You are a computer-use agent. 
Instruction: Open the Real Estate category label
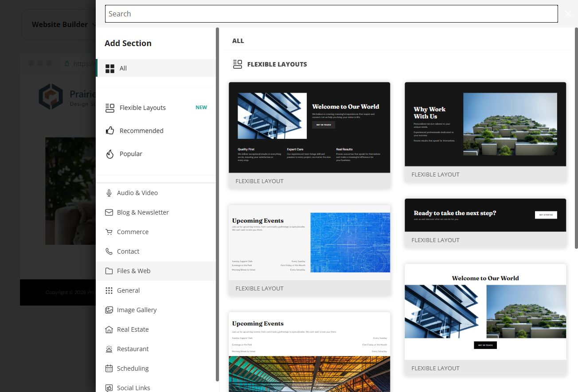(133, 329)
